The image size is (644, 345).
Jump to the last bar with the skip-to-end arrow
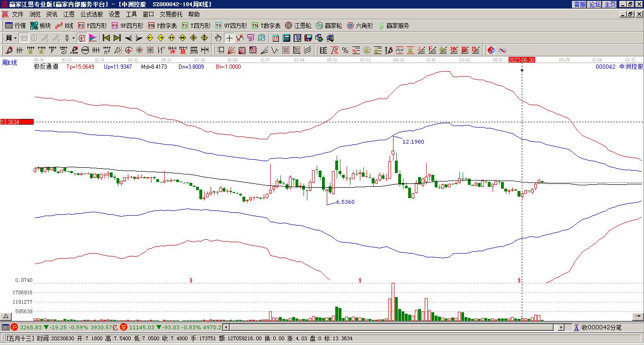tap(117, 38)
